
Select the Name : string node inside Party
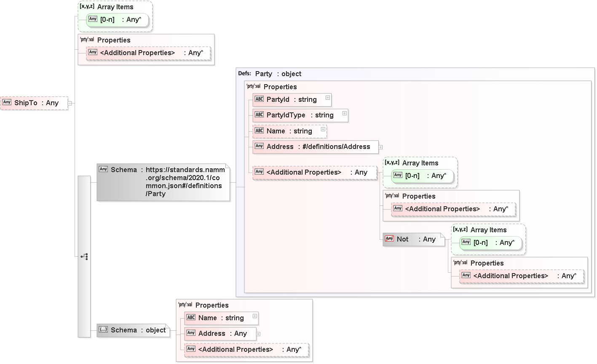(289, 131)
